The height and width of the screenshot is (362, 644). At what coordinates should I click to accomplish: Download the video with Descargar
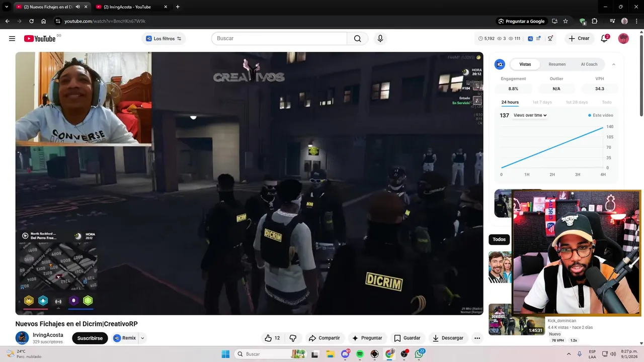coord(448,338)
